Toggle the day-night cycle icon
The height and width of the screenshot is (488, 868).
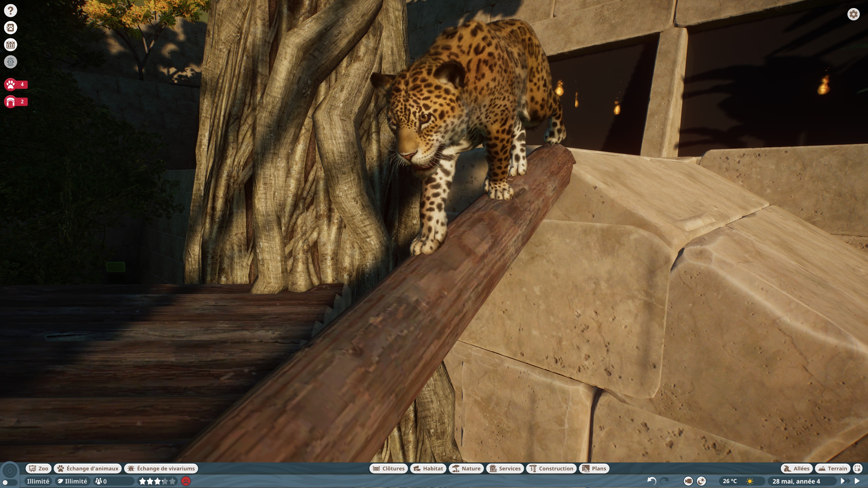tap(702, 481)
